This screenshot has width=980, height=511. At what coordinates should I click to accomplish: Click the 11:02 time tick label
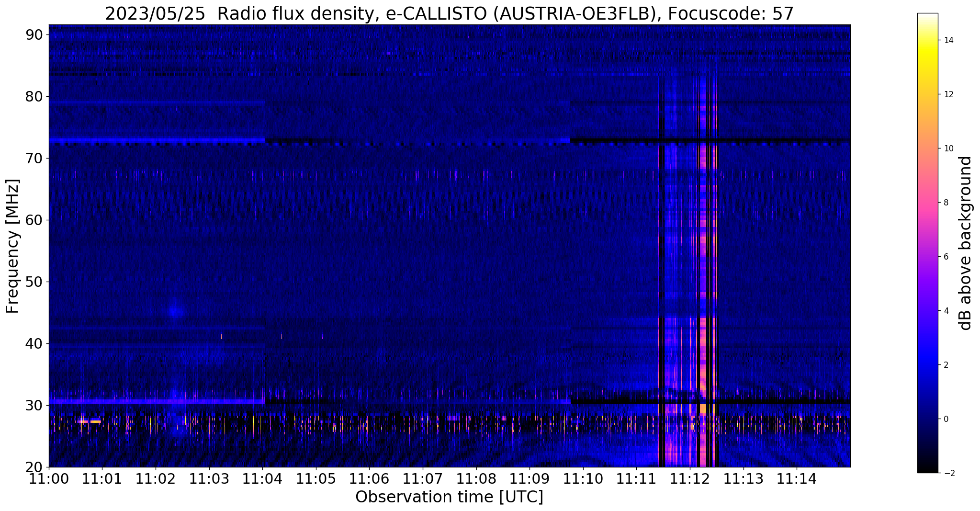click(156, 479)
